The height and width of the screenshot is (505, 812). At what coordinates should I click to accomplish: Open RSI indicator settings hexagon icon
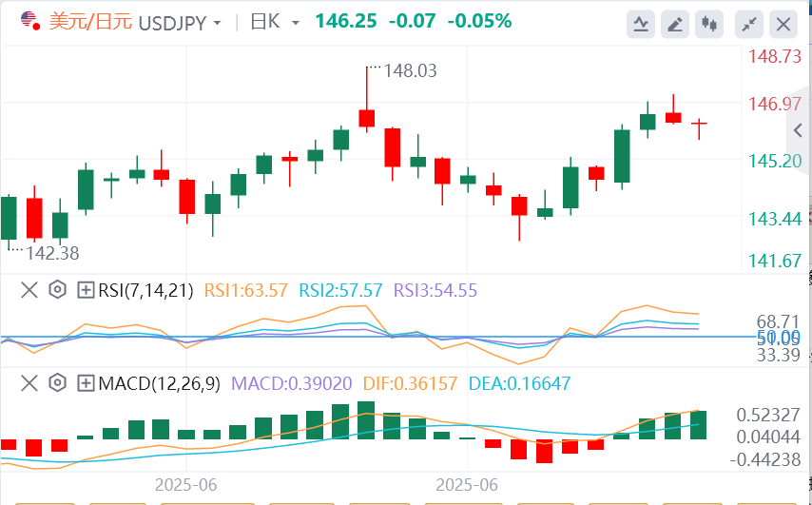click(x=57, y=290)
